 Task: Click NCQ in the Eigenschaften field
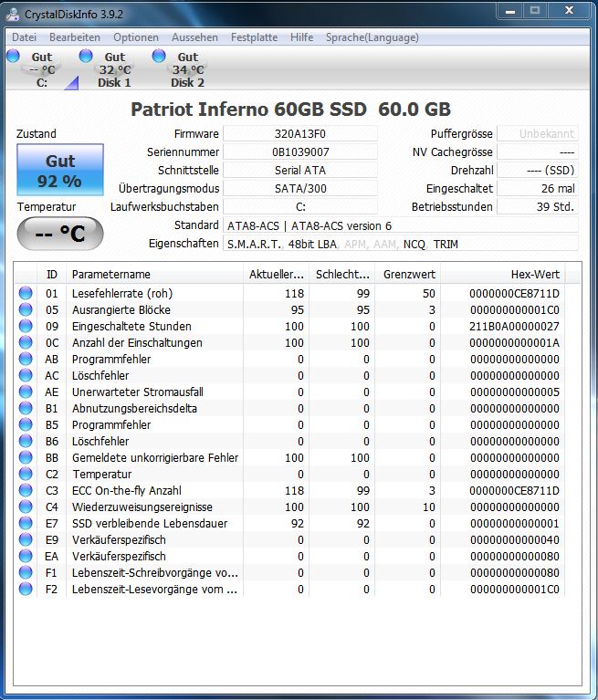pyautogui.click(x=414, y=245)
